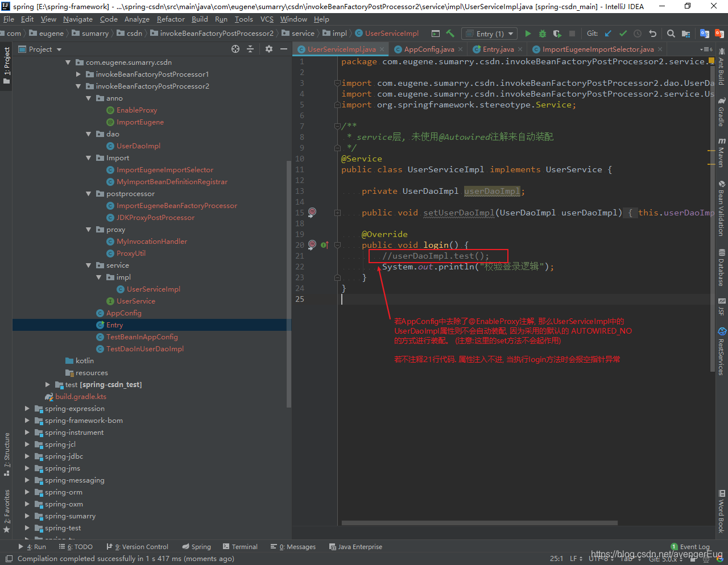The width and height of the screenshot is (728, 565).
Task: Open the TODO tool window
Action: tap(76, 547)
